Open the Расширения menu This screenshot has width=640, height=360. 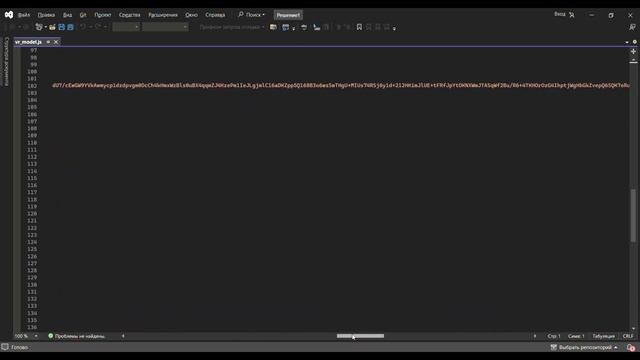pos(163,15)
